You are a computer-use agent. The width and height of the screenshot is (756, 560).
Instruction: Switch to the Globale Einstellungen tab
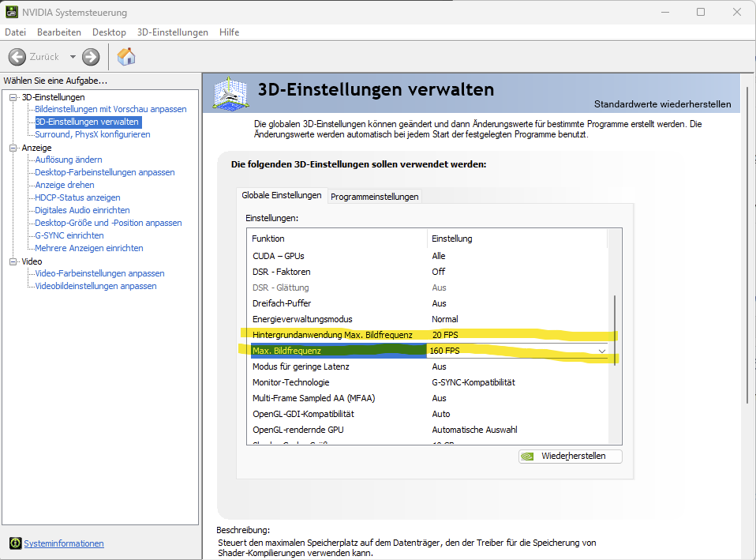click(x=282, y=195)
